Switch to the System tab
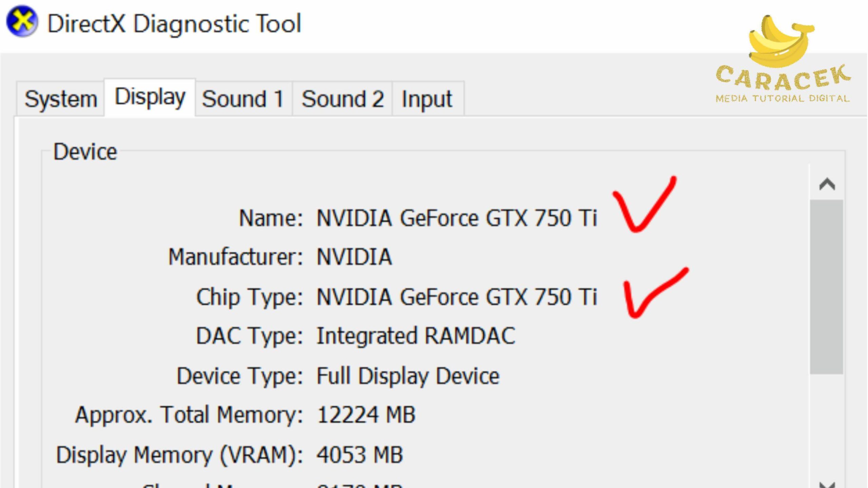This screenshot has height=488, width=868. tap(61, 99)
